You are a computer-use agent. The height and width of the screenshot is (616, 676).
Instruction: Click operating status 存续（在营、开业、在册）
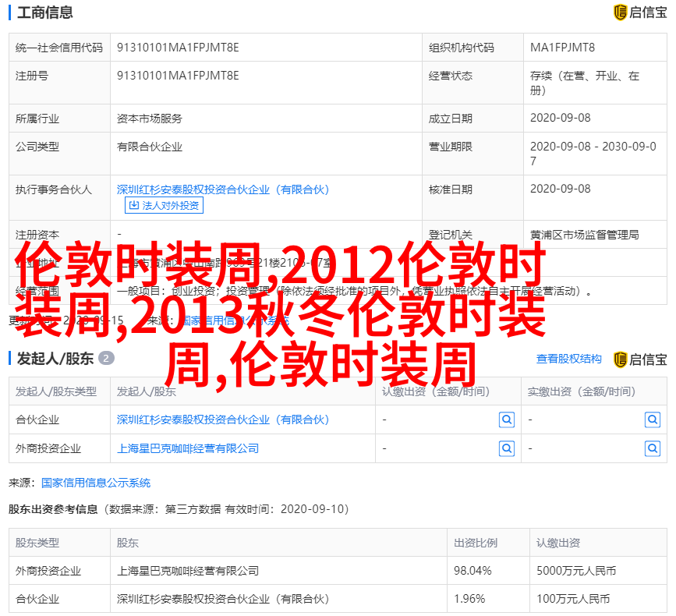point(584,83)
